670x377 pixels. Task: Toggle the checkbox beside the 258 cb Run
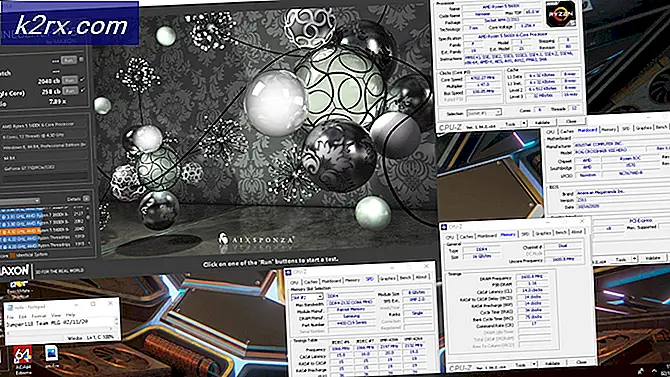tap(82, 90)
